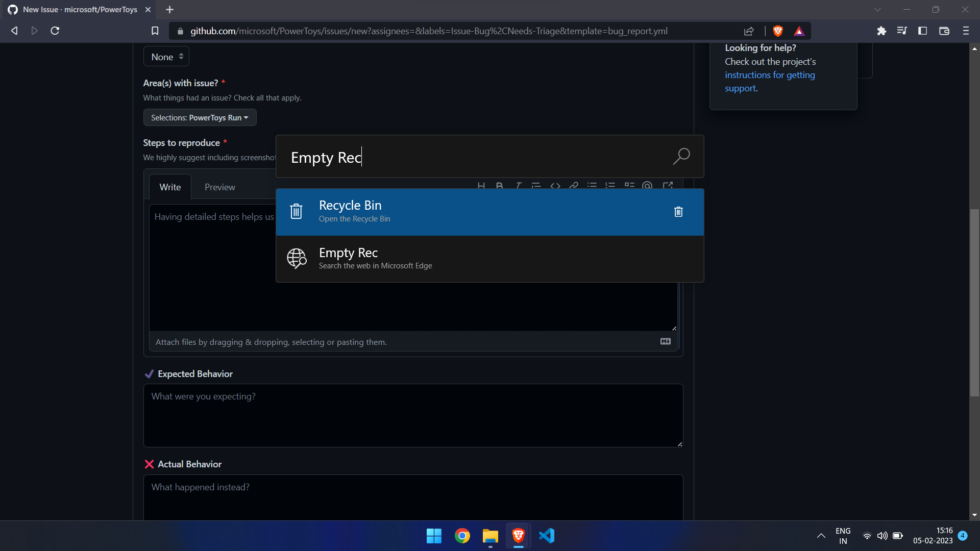Insert a hyperlink with the link icon
Viewport: 980px width, 551px height.
point(574,185)
